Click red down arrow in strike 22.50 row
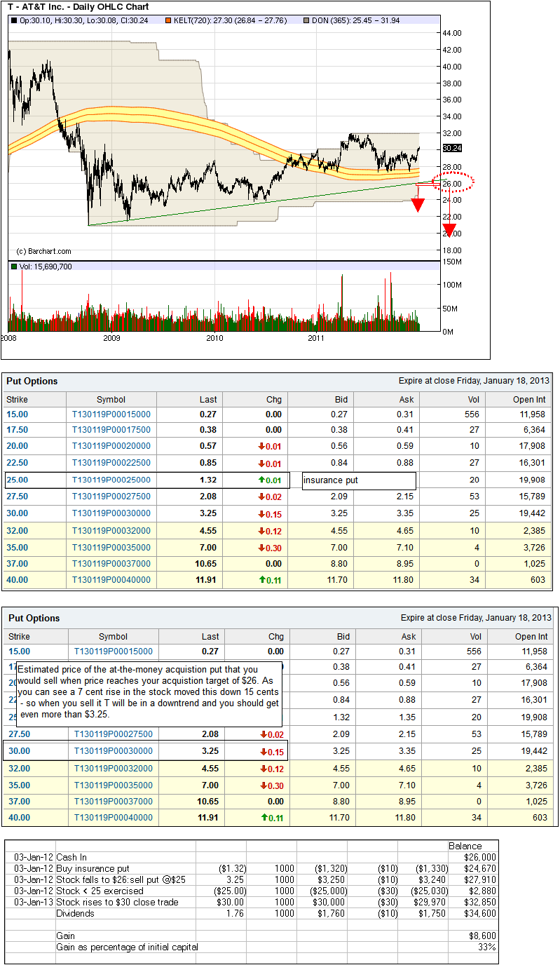The image size is (560, 965). pos(262,463)
